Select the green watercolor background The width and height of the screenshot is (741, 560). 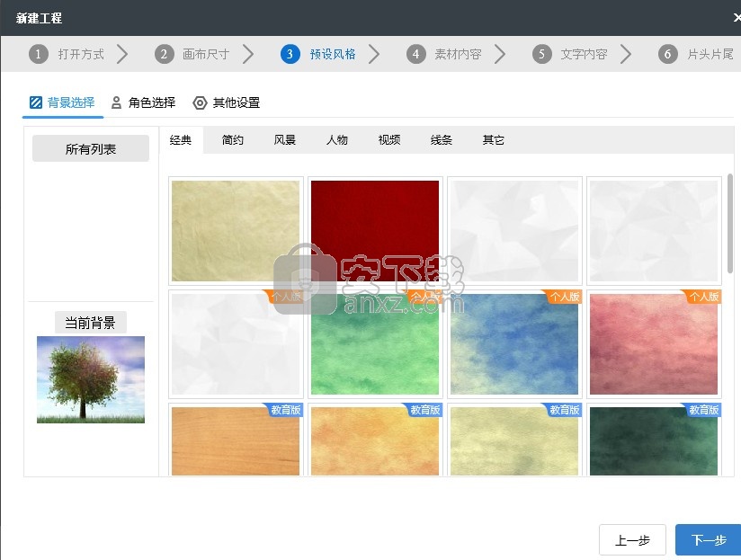[375, 344]
